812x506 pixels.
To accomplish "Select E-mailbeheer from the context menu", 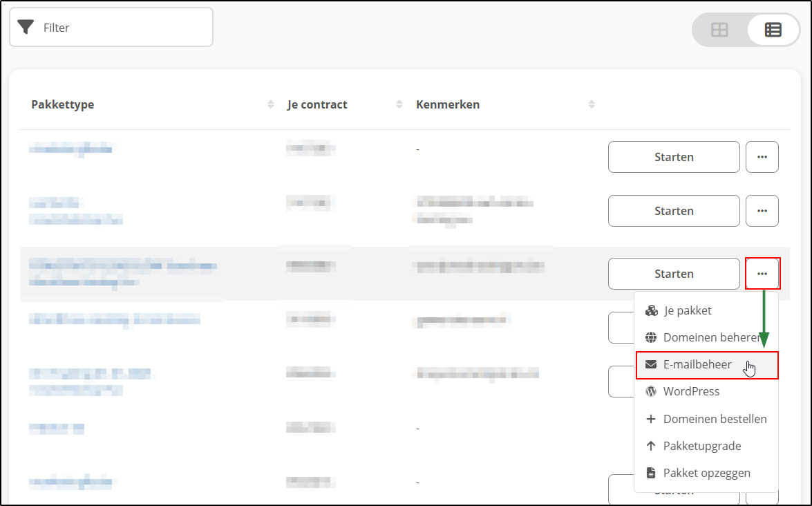I will tap(698, 364).
